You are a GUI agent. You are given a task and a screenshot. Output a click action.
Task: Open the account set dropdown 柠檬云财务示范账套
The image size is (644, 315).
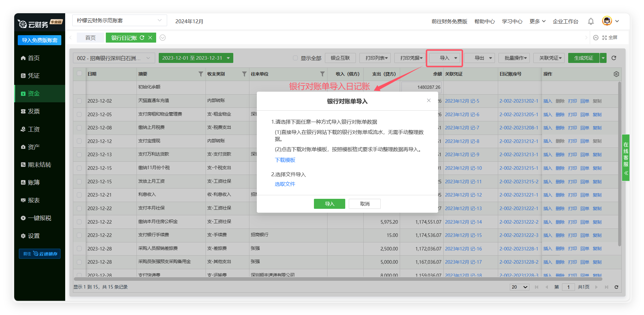pyautogui.click(x=119, y=21)
